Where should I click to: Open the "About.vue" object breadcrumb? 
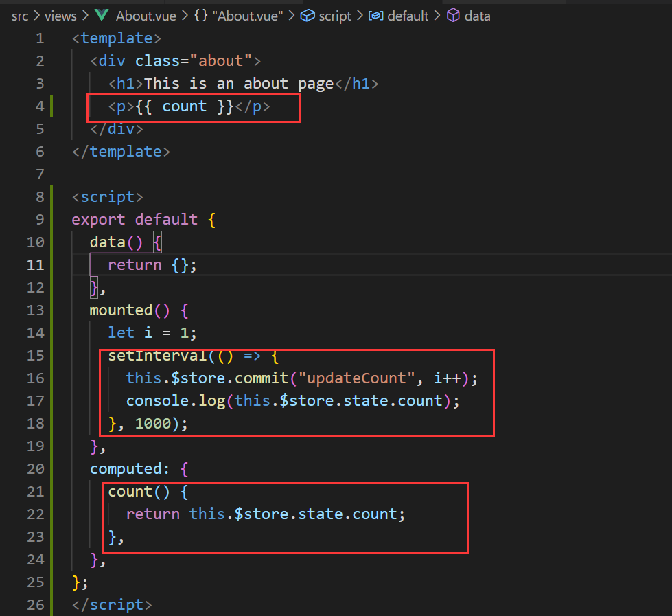[x=248, y=16]
